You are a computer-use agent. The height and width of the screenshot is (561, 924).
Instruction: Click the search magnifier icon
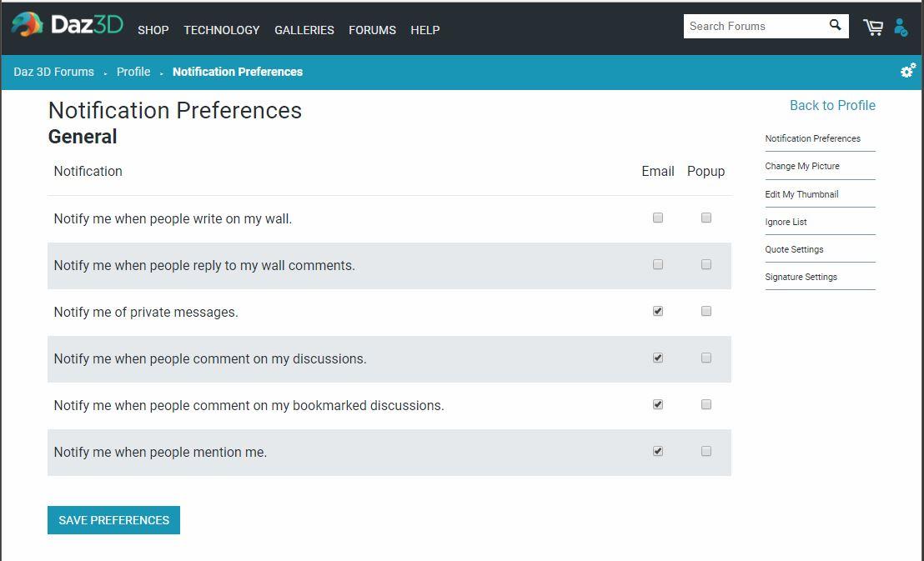click(x=835, y=26)
